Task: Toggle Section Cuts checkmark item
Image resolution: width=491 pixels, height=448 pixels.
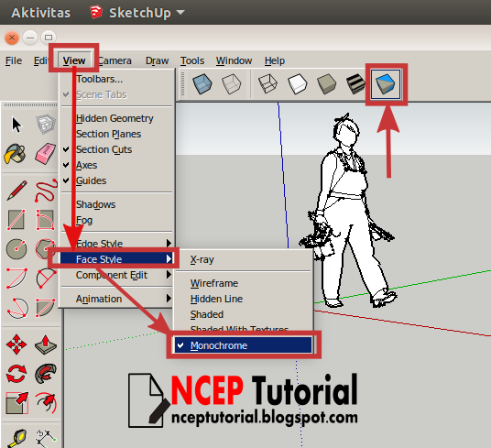Action: pyautogui.click(x=116, y=149)
